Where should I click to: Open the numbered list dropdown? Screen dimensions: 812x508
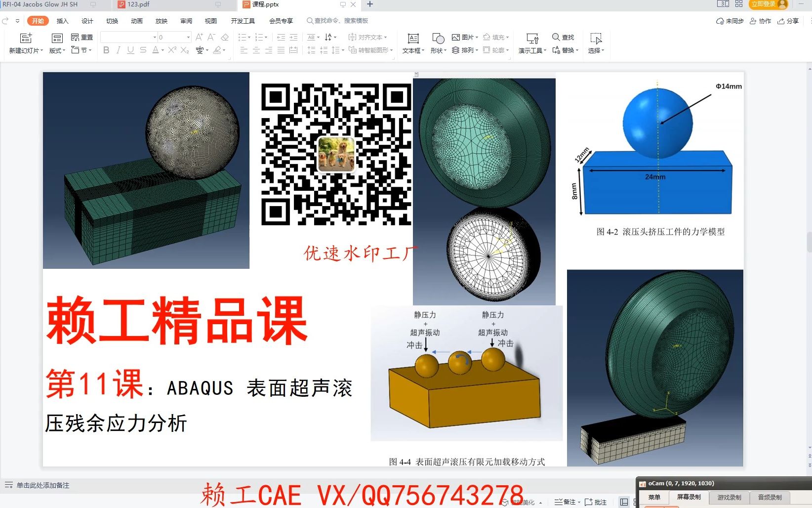coord(261,37)
